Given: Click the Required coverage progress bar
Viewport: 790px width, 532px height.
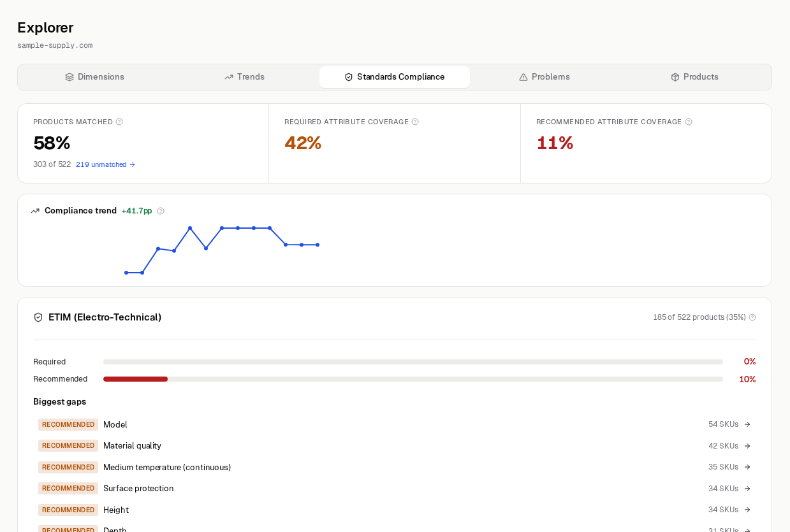Looking at the screenshot, I should point(413,362).
